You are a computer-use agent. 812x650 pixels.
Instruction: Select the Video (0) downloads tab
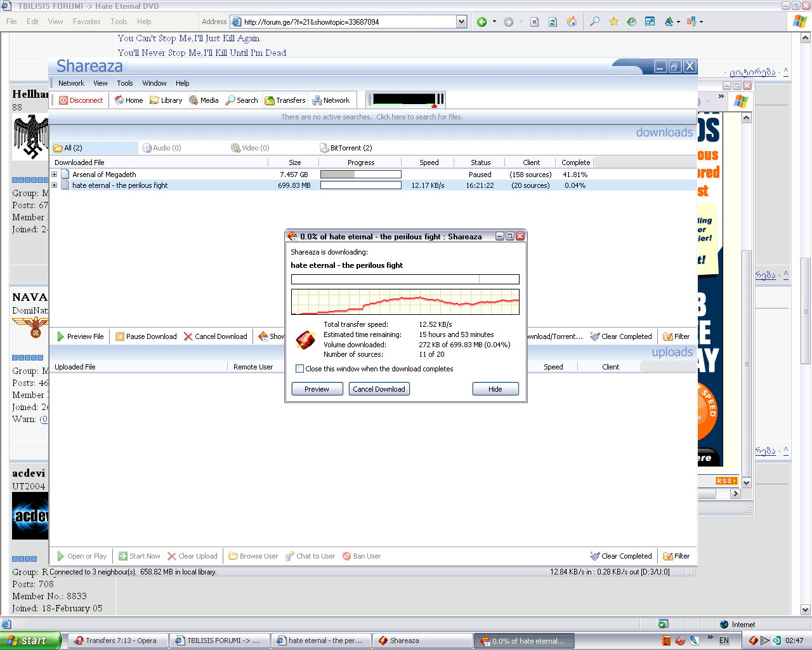(x=250, y=148)
